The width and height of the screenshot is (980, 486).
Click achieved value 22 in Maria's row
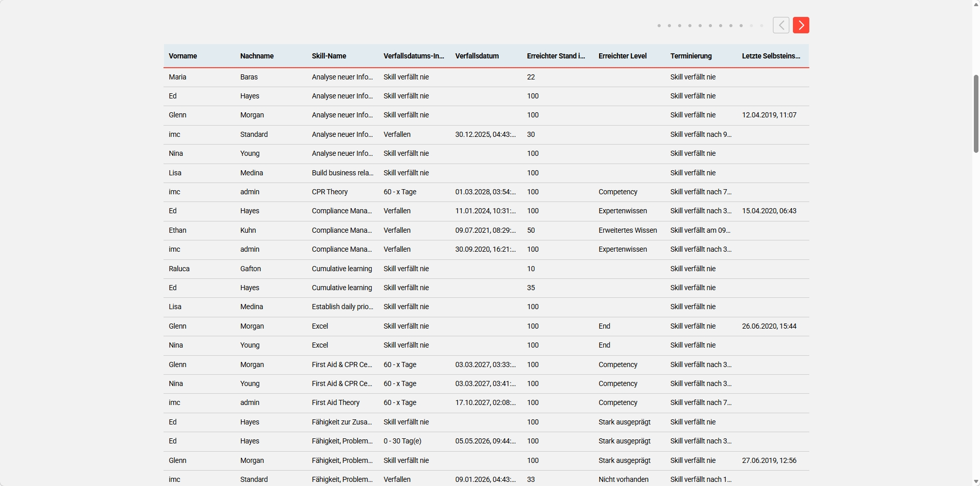531,77
